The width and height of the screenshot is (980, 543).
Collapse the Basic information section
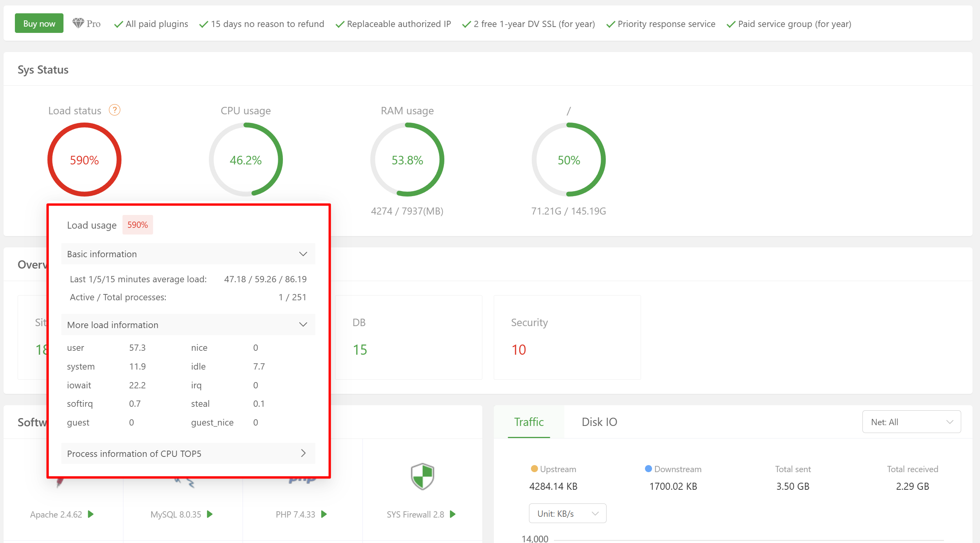tap(303, 254)
